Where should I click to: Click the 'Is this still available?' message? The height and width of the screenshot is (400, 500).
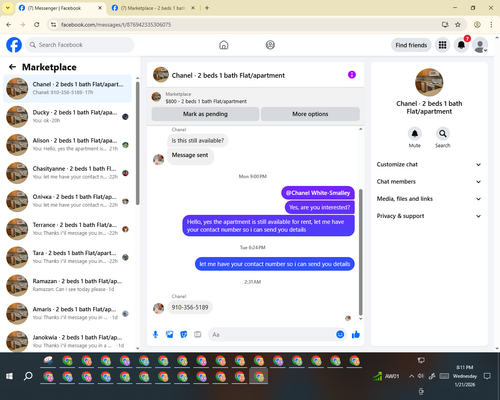198,141
